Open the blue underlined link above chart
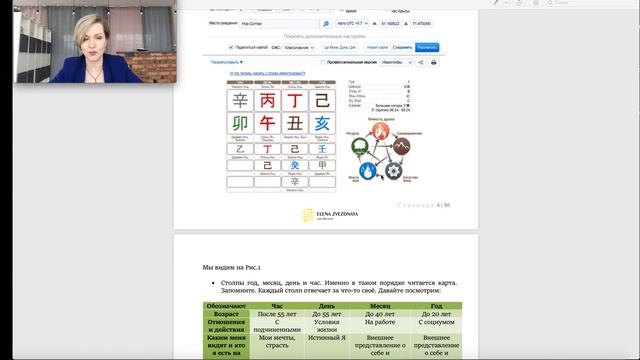 click(267, 73)
